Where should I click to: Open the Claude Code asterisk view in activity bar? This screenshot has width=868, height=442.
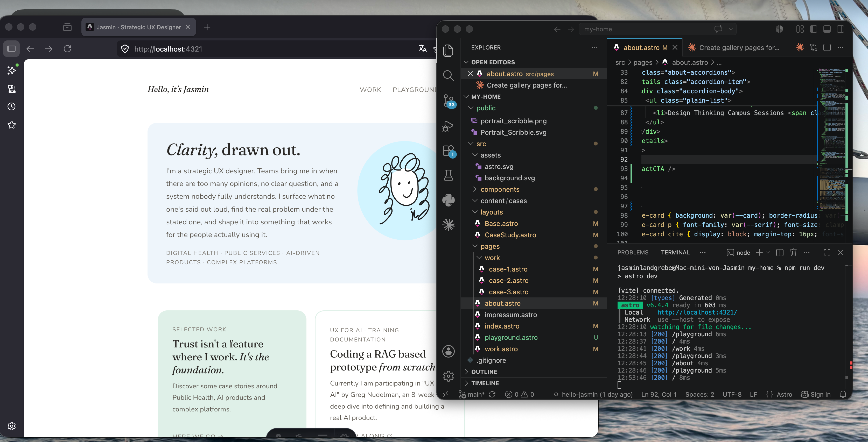tap(448, 225)
